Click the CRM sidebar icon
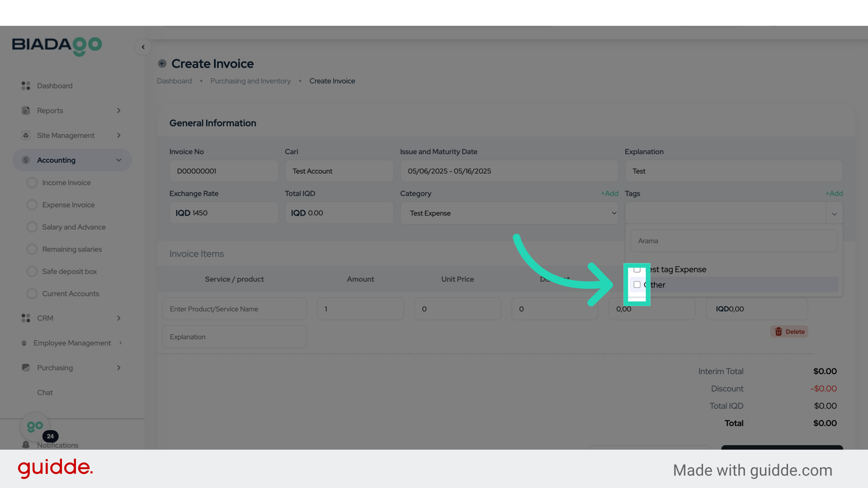This screenshot has width=868, height=488. click(26, 318)
